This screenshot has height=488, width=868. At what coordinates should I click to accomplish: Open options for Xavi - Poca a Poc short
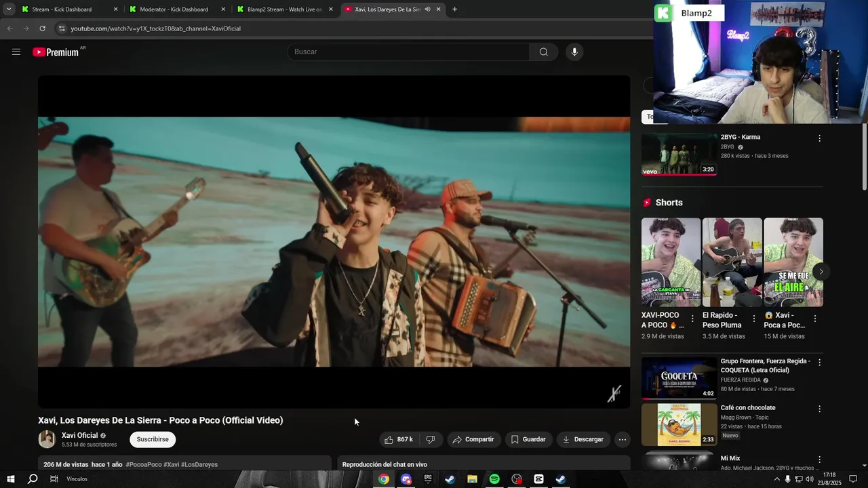(x=815, y=319)
